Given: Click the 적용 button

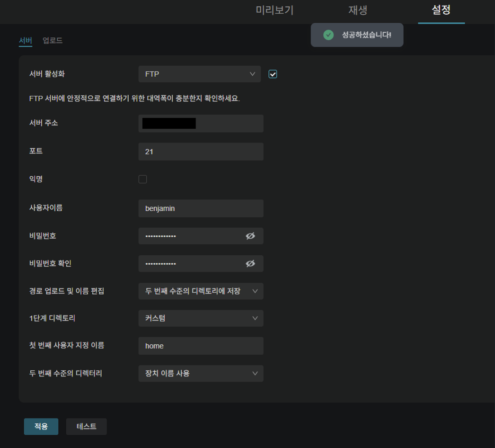Looking at the screenshot, I should pos(41,427).
